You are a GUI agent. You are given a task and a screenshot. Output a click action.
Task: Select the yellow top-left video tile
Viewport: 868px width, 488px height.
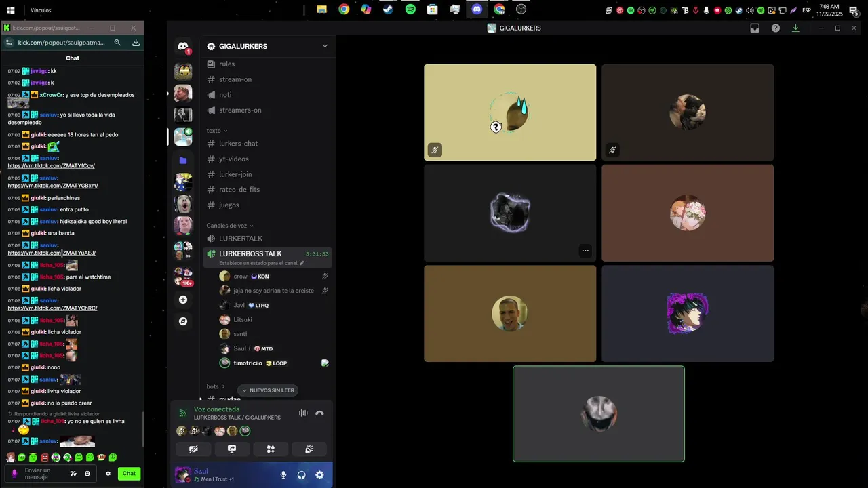(x=510, y=113)
